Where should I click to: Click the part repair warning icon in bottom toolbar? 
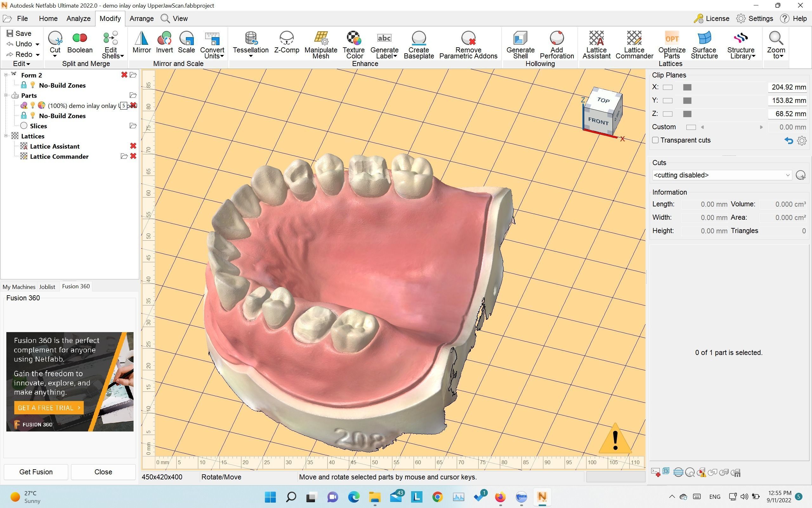(701, 472)
